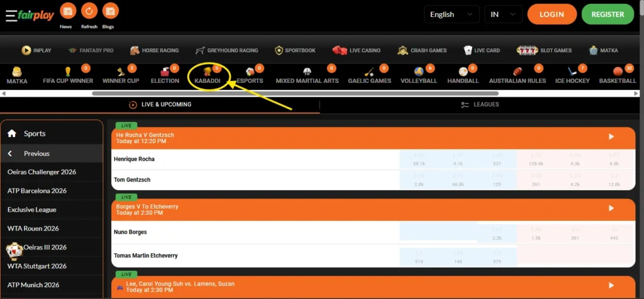Click the orange Login button
The width and height of the screenshot is (644, 299).
[x=552, y=14]
